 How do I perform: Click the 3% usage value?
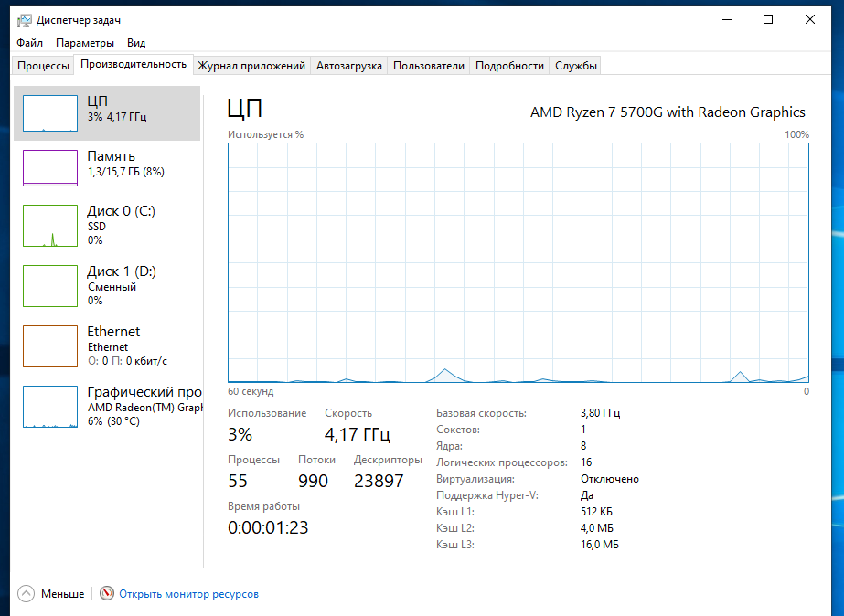pos(240,434)
